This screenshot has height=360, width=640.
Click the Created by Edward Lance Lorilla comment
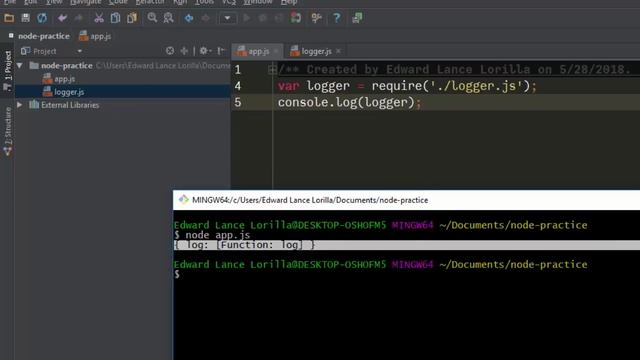click(x=454, y=69)
